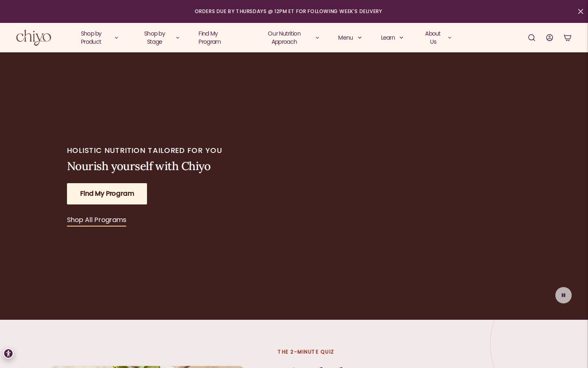
Task: Pause the hero video playback
Action: (x=563, y=295)
